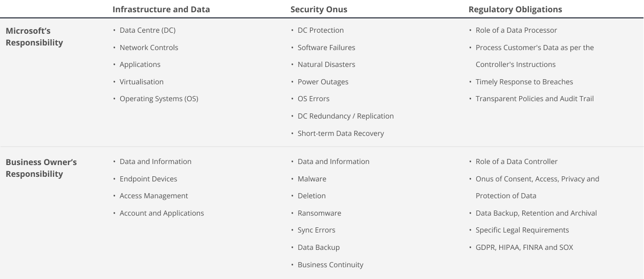The height and width of the screenshot is (279, 644).
Task: Click the Natural Disasters item
Action: click(326, 64)
